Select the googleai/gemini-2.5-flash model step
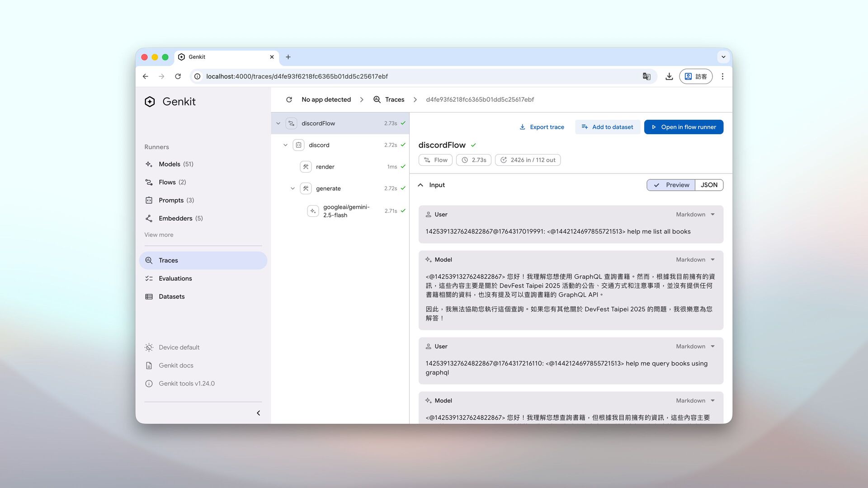Image resolution: width=868 pixels, height=488 pixels. 346,211
